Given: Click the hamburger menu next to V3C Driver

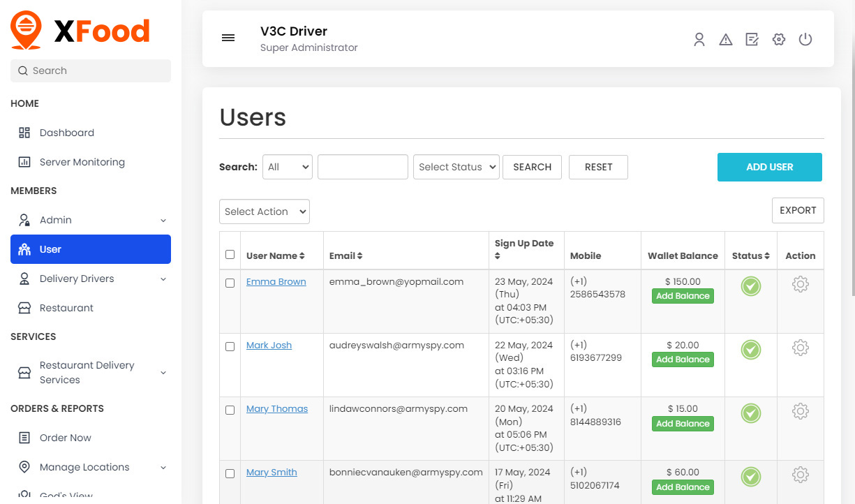Looking at the screenshot, I should click(228, 38).
